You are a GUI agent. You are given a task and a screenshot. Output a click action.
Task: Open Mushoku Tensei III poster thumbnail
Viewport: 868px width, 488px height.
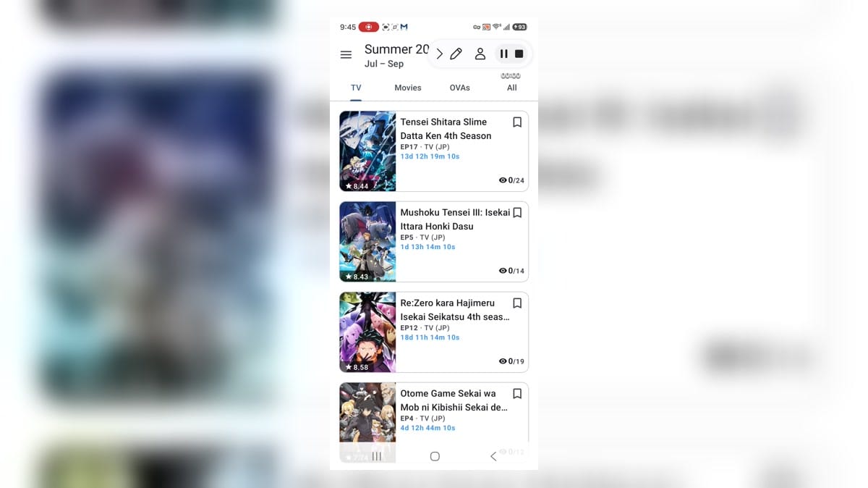[x=367, y=242]
